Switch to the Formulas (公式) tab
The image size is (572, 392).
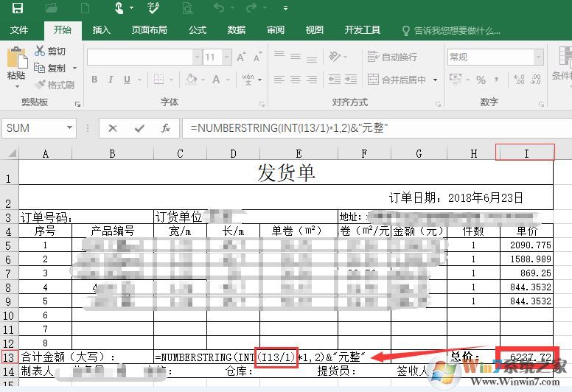198,30
